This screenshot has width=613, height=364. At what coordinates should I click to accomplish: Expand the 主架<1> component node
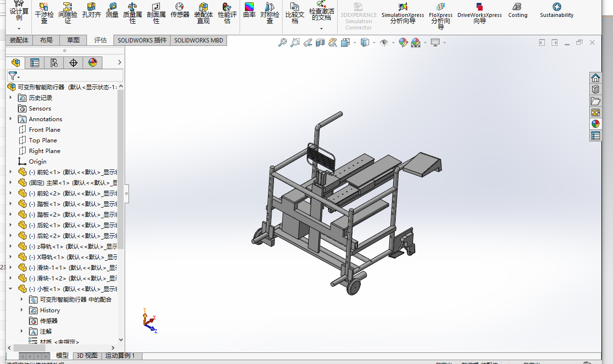coord(11,182)
